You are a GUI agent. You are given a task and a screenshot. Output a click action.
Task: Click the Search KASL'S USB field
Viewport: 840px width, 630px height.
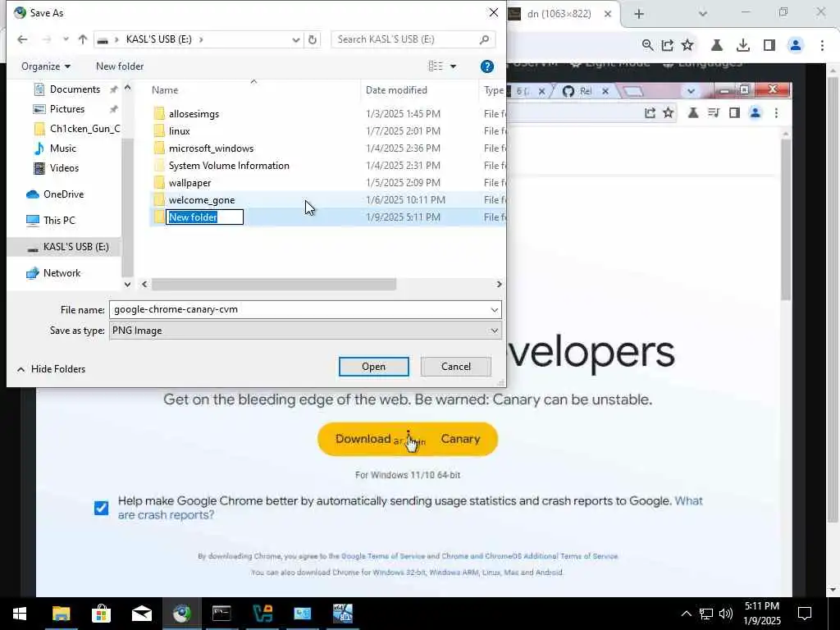413,39
